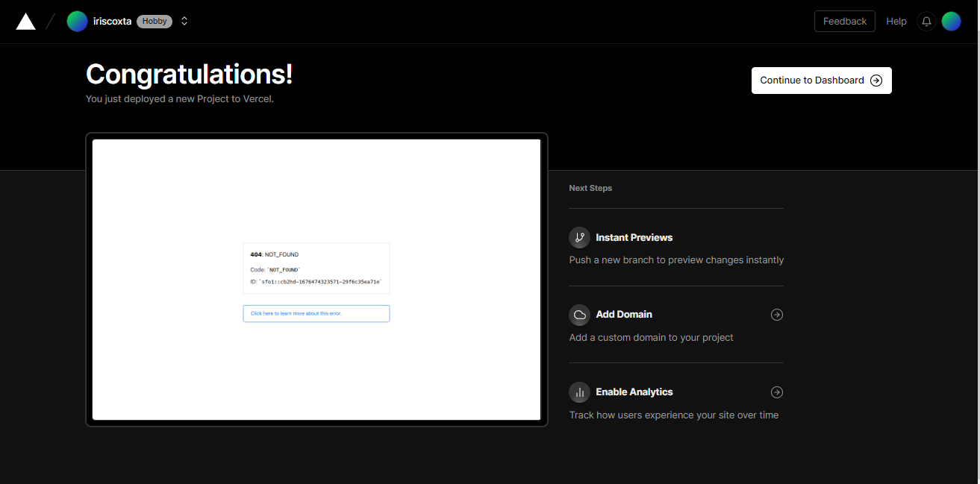Open notifications bell icon
The image size is (980, 484).
coord(926,22)
